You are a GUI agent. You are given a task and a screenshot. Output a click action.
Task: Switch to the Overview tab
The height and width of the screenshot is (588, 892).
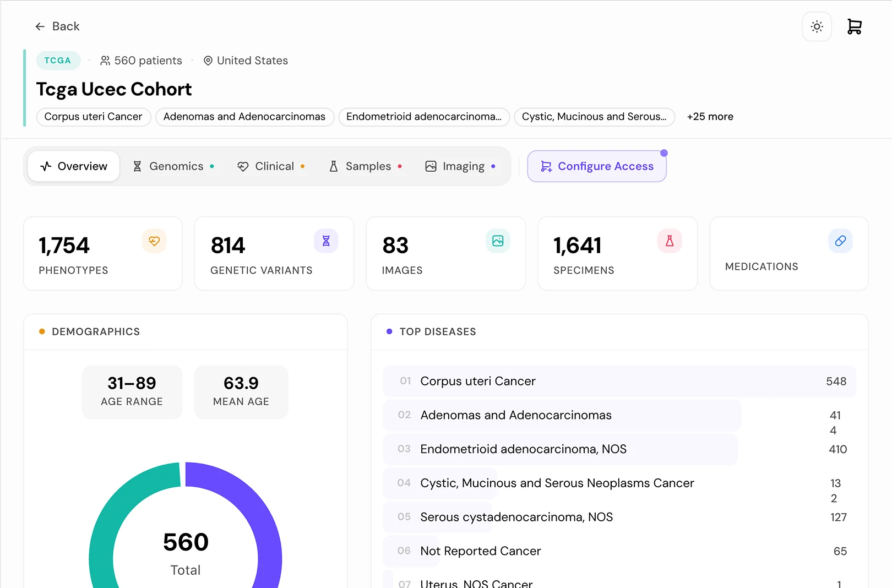[74, 166]
